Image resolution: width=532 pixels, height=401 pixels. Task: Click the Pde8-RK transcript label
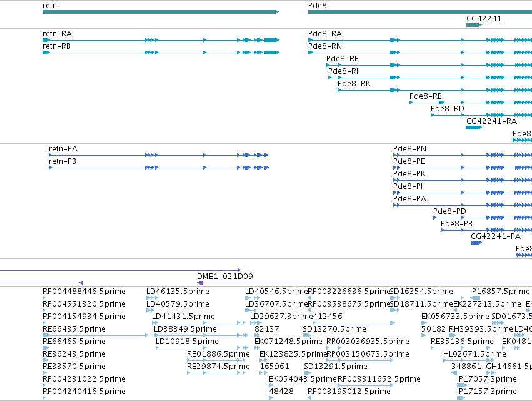354,84
